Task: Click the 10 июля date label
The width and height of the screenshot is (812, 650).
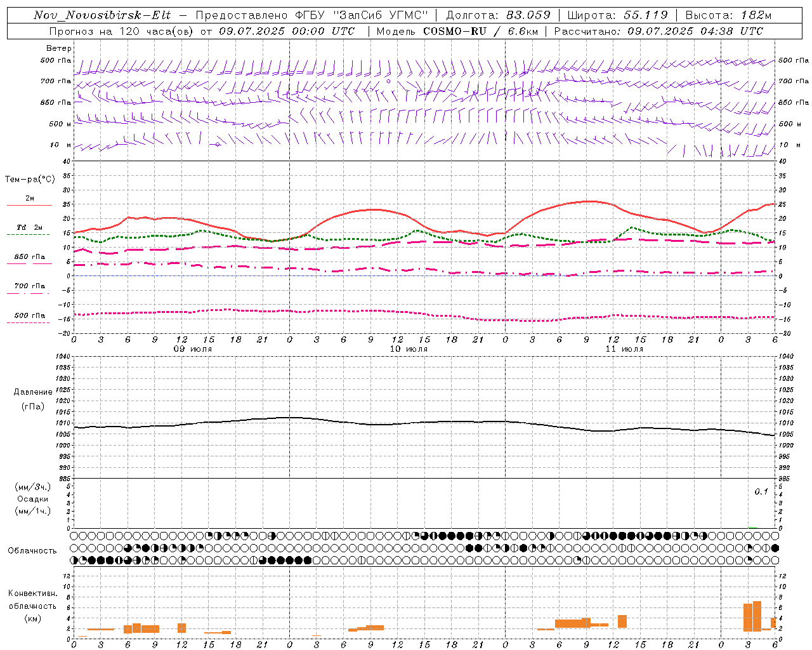Action: coord(409,349)
